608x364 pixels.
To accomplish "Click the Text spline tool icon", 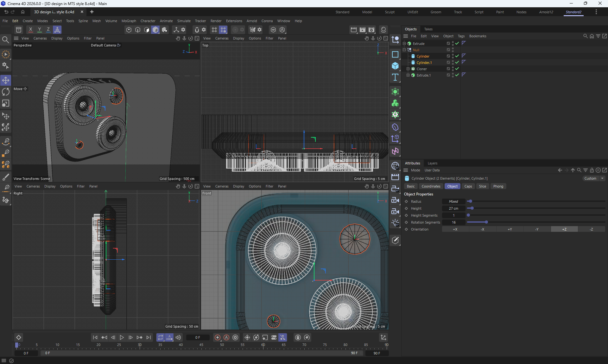I will pos(395,77).
